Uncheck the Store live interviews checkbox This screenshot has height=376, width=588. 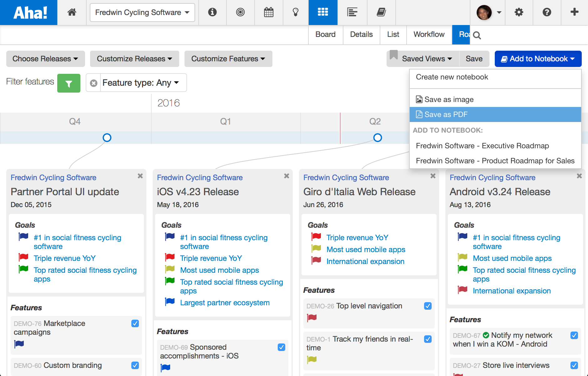[574, 365]
